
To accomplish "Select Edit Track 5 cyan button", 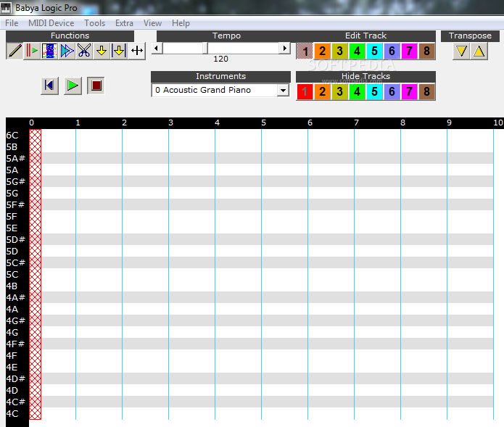I will (x=374, y=51).
